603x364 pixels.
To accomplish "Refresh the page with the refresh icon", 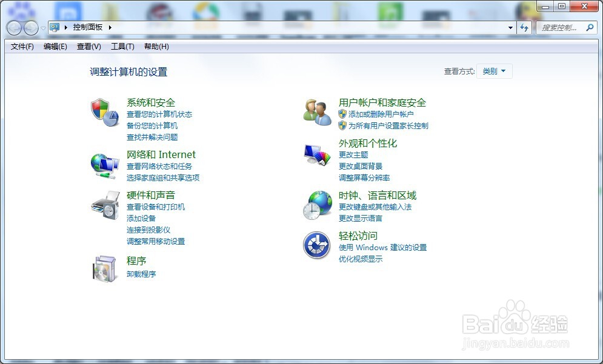I will [524, 27].
